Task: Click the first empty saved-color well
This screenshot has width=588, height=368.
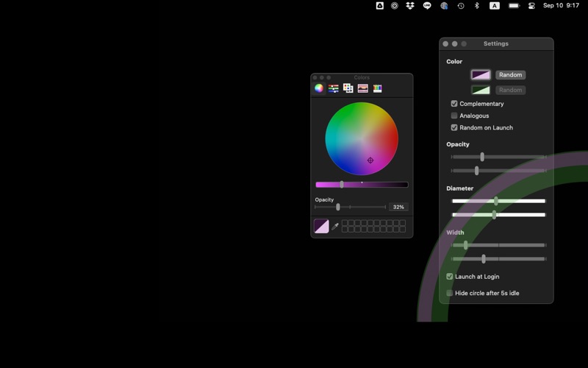Action: tap(345, 223)
